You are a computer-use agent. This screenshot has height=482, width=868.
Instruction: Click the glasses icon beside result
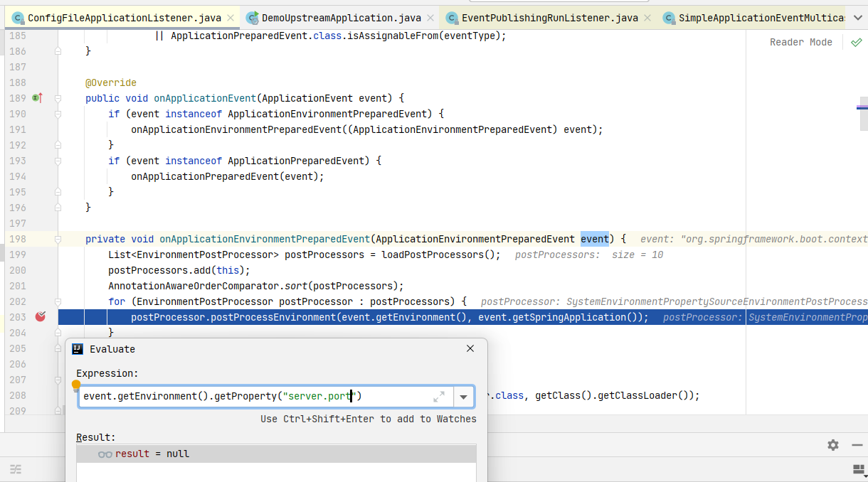point(105,454)
